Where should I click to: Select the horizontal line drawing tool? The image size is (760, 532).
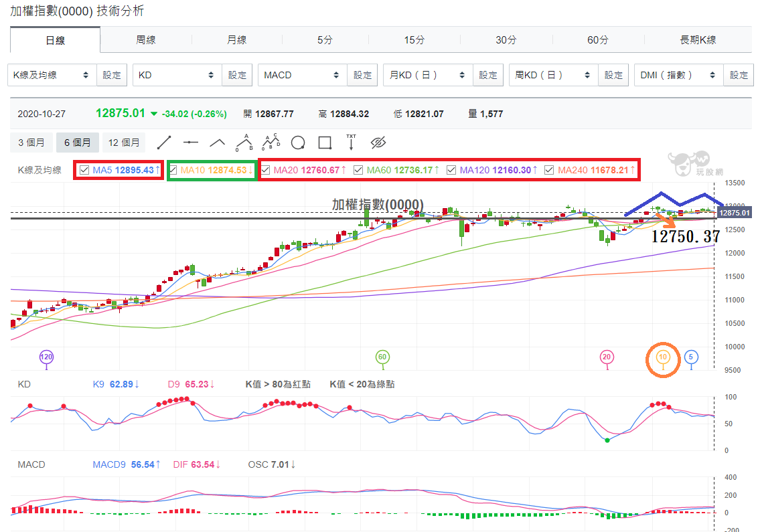tap(190, 143)
